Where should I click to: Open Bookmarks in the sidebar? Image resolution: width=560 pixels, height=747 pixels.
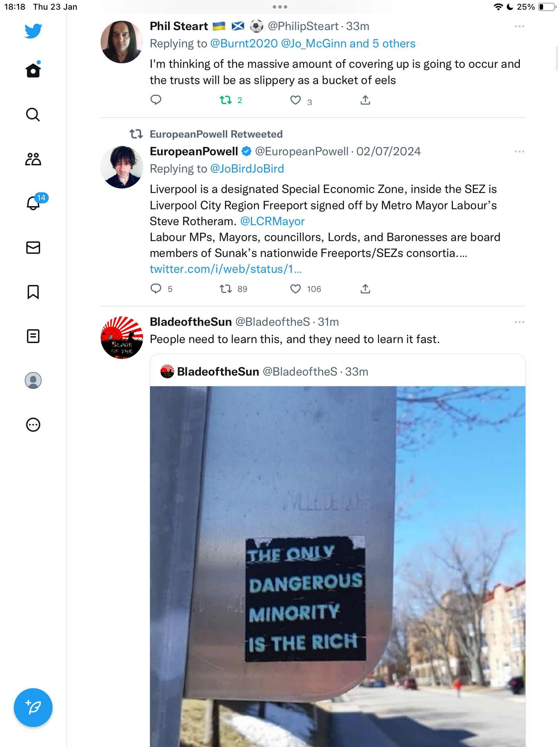[x=33, y=292]
